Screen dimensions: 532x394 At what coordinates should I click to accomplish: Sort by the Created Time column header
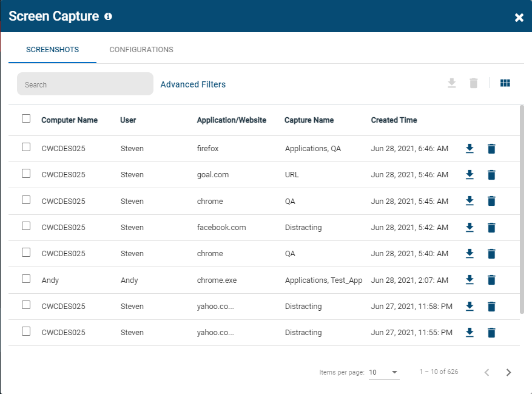(394, 120)
